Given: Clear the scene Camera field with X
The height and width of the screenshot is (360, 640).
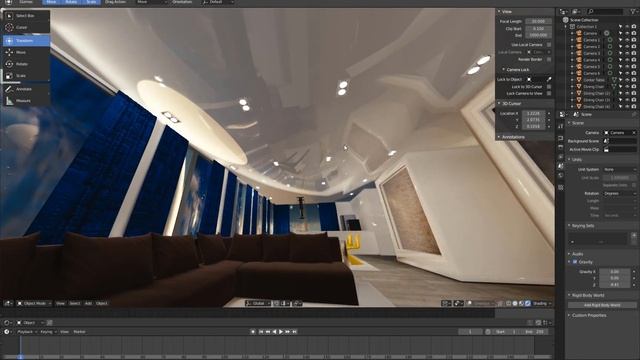Looking at the screenshot, I should 634,133.
